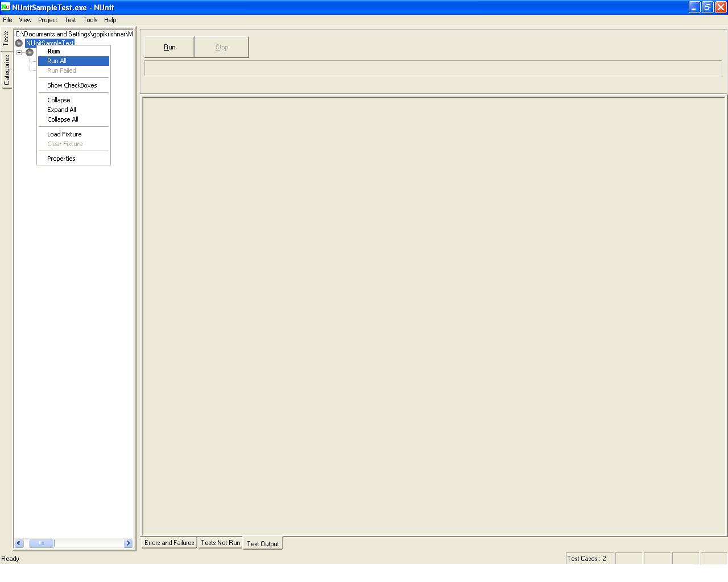
Task: Click right arrow of tree scrollbar
Action: [x=128, y=543]
